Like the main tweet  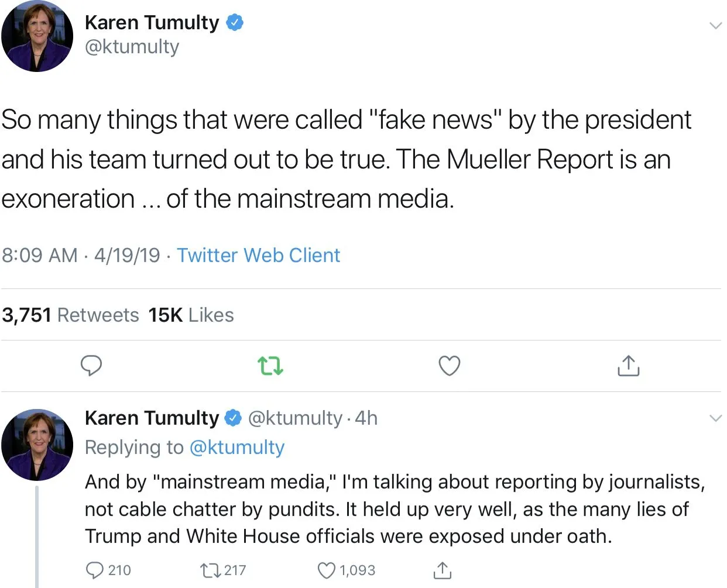point(449,366)
